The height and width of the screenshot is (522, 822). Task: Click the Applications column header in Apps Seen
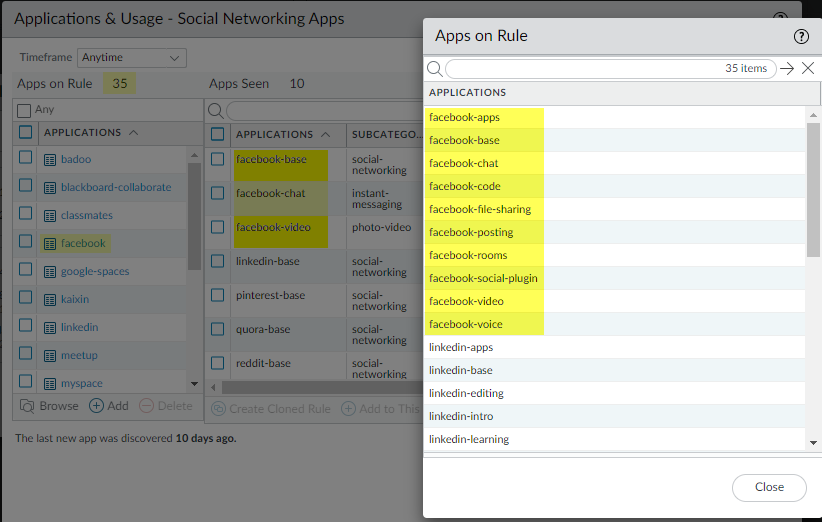(x=274, y=134)
